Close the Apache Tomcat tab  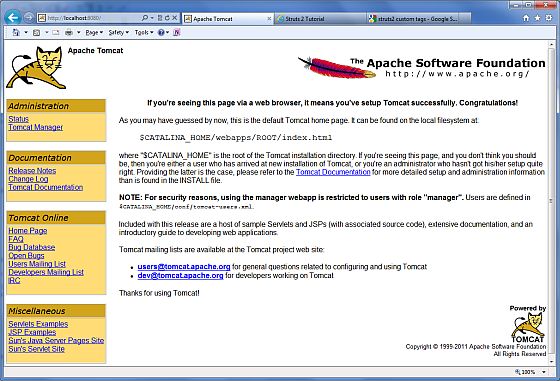click(x=269, y=19)
